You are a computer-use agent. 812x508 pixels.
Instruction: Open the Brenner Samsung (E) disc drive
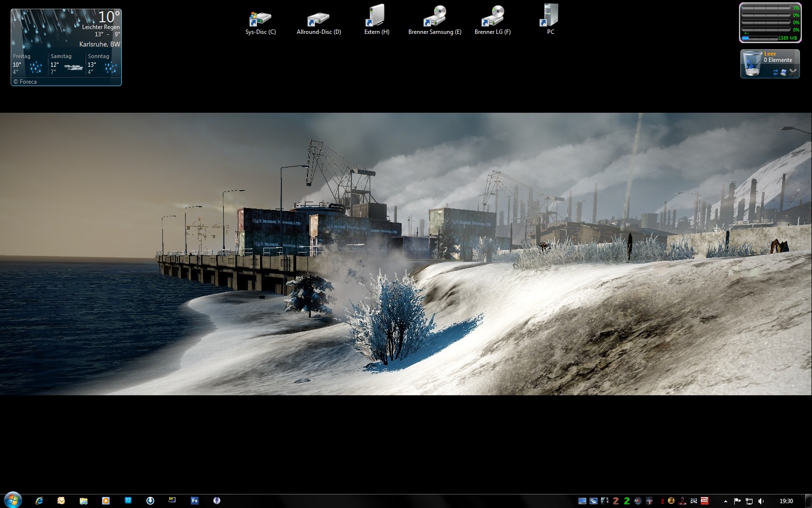tap(435, 20)
